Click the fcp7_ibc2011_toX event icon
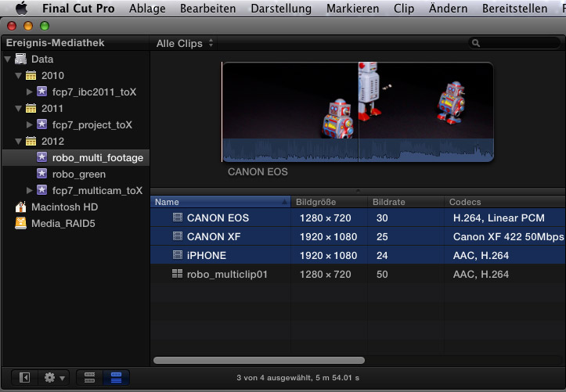The image size is (566, 392). click(42, 92)
